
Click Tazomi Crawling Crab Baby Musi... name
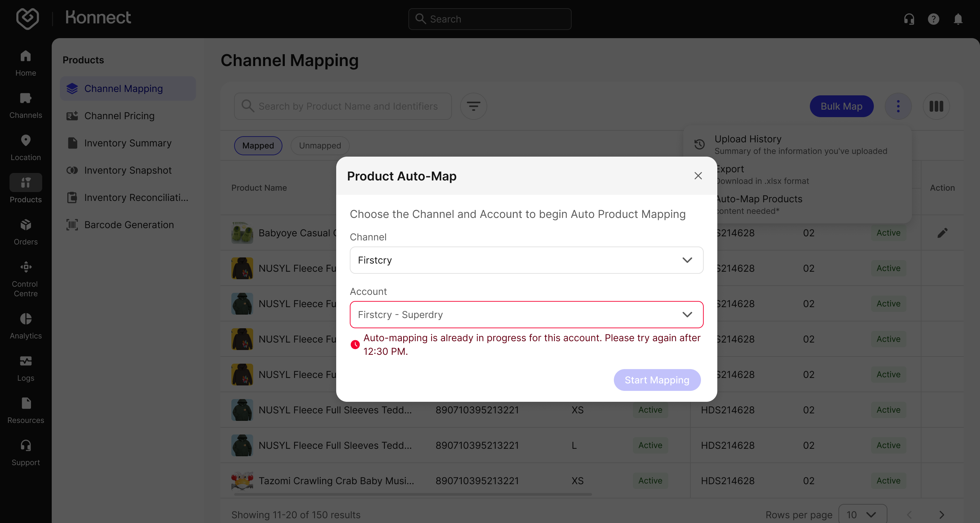point(336,480)
